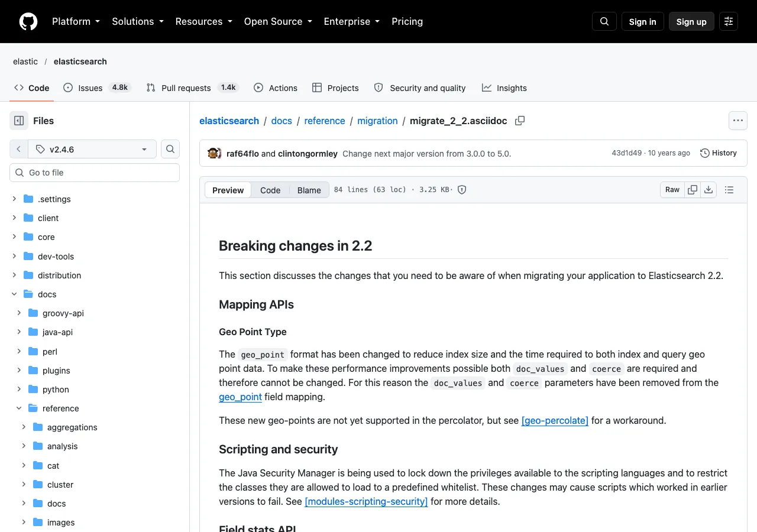Expand the aggregations folder

pos(24,427)
